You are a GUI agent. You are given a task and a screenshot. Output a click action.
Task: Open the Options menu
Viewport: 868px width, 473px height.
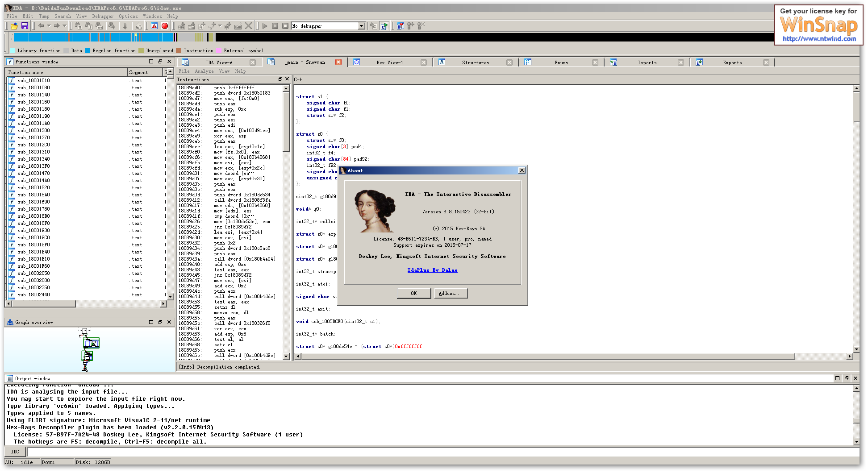[128, 16]
